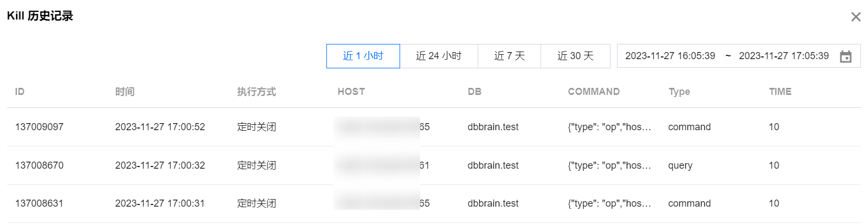Click dbbrain.test in the second row

pos(493,165)
